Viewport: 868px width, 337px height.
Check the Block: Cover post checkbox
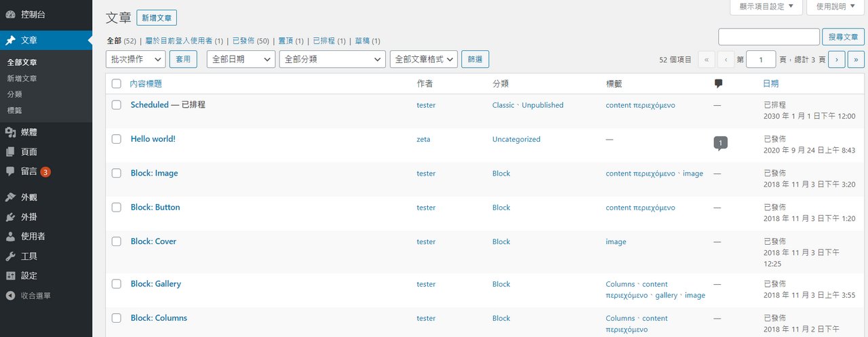(117, 241)
